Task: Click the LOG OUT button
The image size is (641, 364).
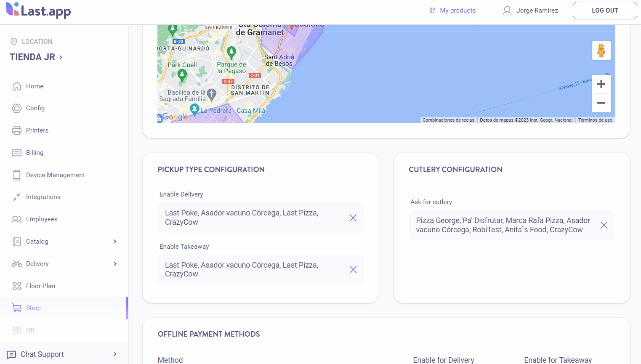Action: pos(604,10)
